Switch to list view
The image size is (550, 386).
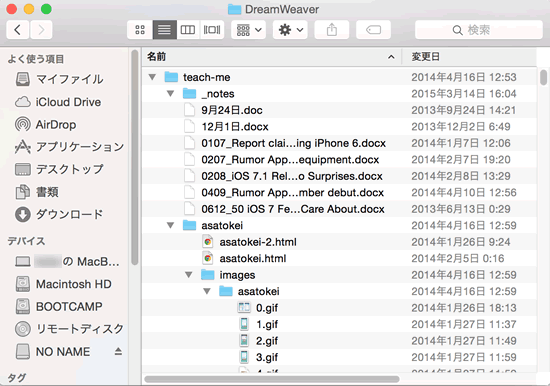[165, 30]
